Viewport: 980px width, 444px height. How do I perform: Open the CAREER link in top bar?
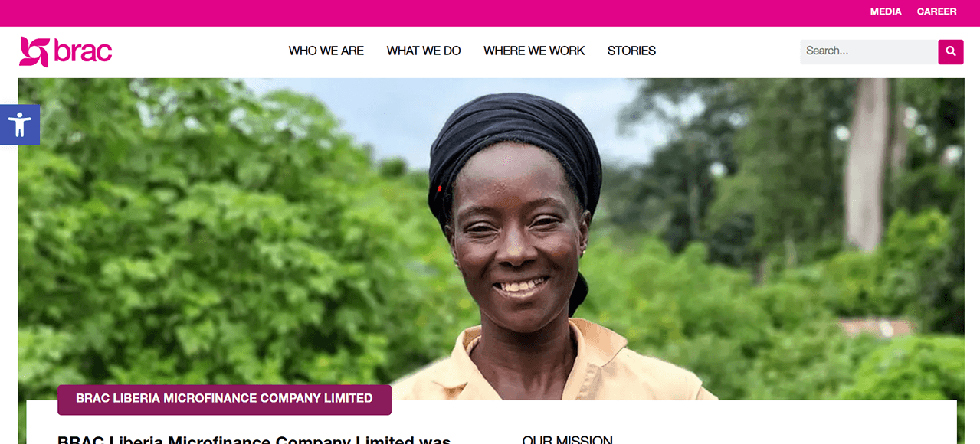pos(936,11)
